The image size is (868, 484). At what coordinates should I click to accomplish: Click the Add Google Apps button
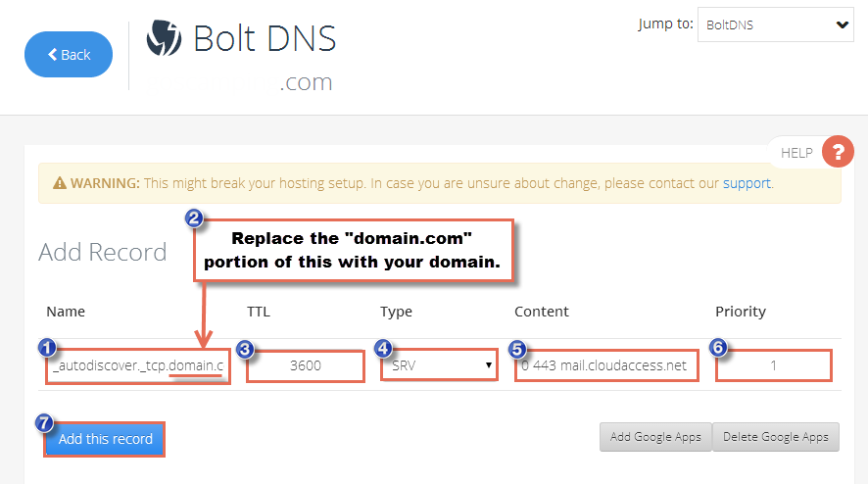(655, 437)
